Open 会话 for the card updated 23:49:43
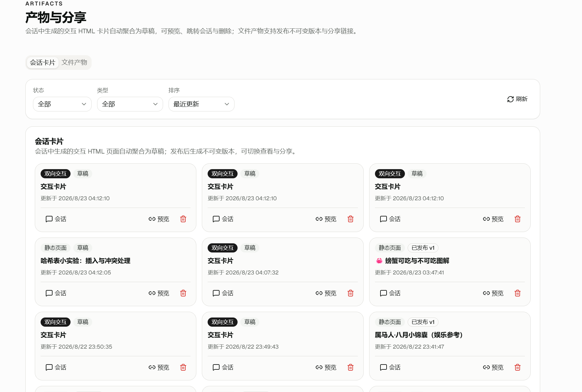 (223, 367)
